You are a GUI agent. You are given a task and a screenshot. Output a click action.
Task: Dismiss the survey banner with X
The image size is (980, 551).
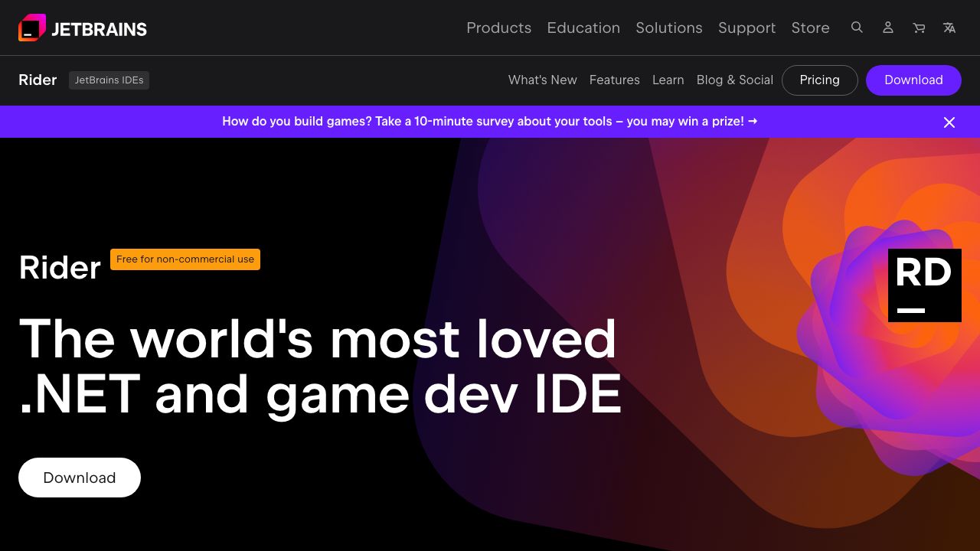pyautogui.click(x=949, y=122)
